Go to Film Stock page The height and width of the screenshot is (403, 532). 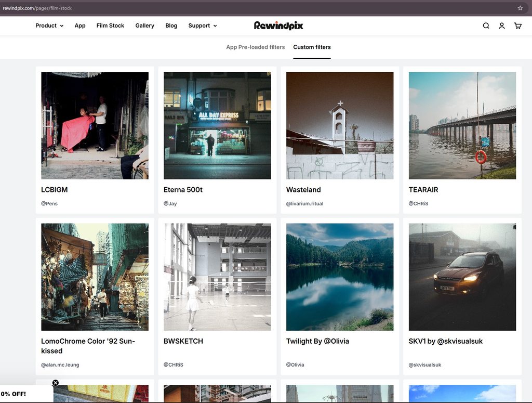click(x=110, y=26)
